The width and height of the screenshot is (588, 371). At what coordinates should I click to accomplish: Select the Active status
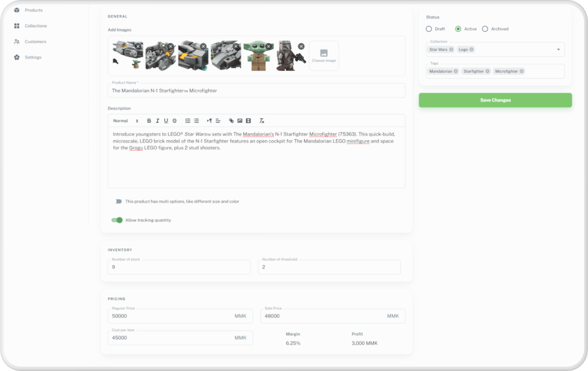point(458,29)
